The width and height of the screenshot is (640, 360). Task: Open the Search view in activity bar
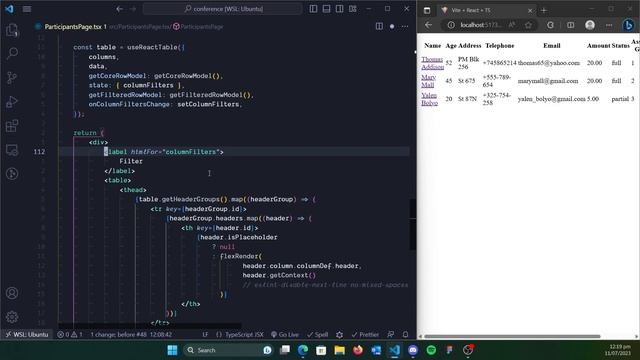[12, 53]
